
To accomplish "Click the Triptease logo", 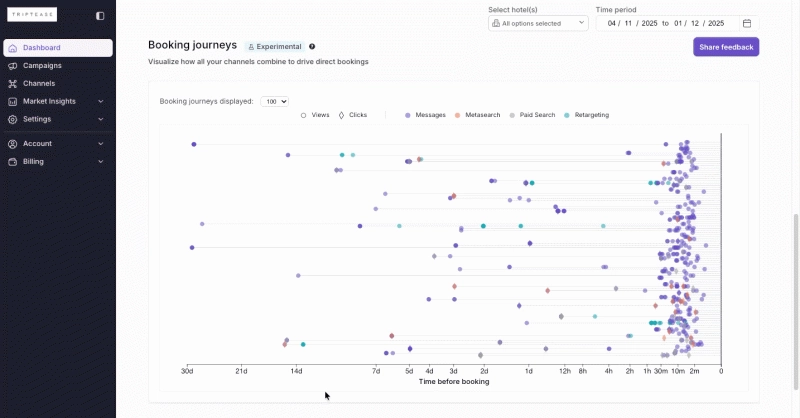I will tap(30, 15).
